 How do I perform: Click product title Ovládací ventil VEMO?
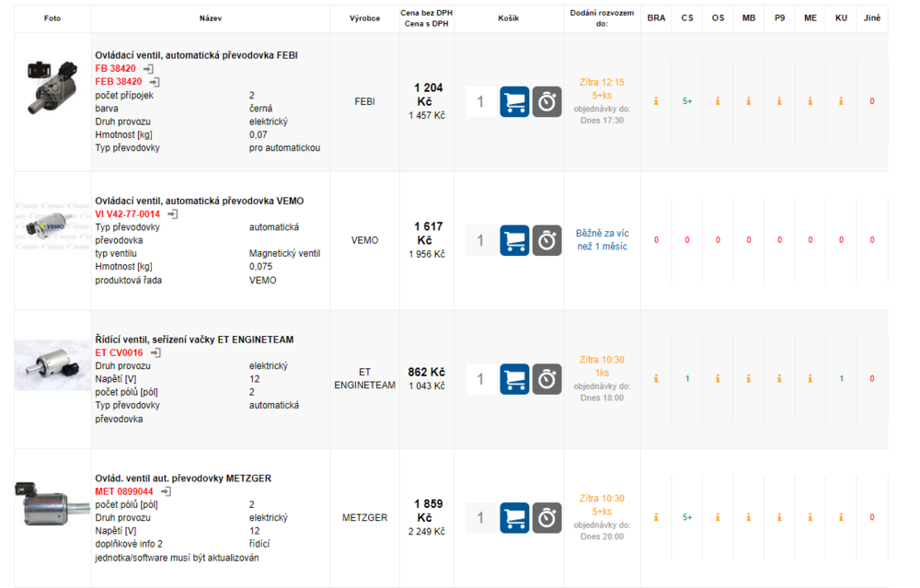(x=200, y=201)
